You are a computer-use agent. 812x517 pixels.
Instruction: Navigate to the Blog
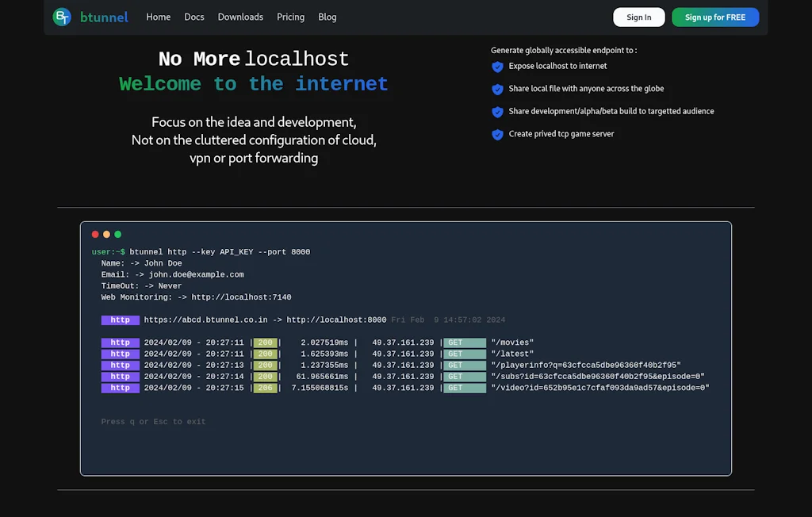327,17
